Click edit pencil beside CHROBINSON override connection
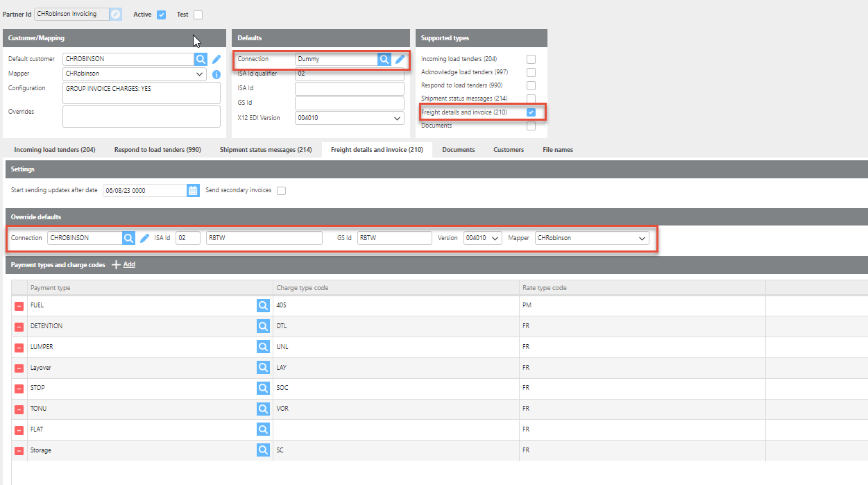868x485 pixels. click(145, 238)
